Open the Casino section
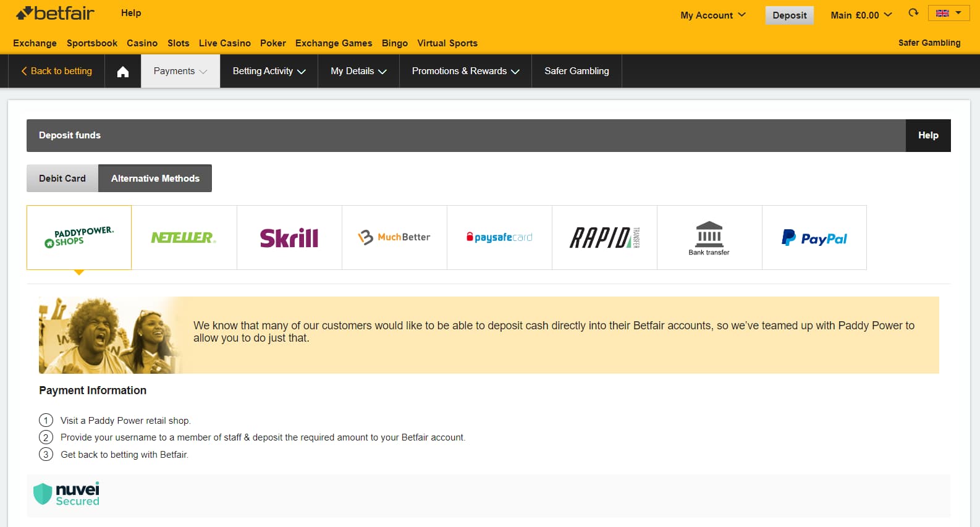 point(142,43)
